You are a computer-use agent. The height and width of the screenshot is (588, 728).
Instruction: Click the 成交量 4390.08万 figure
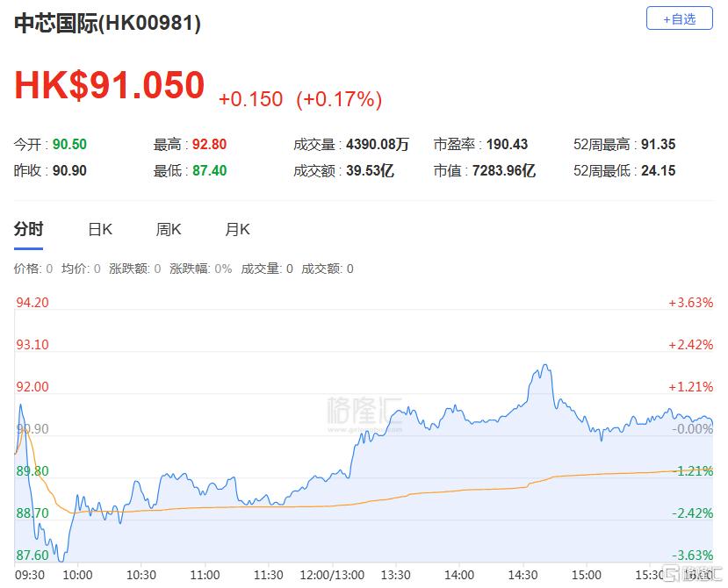coord(377,144)
